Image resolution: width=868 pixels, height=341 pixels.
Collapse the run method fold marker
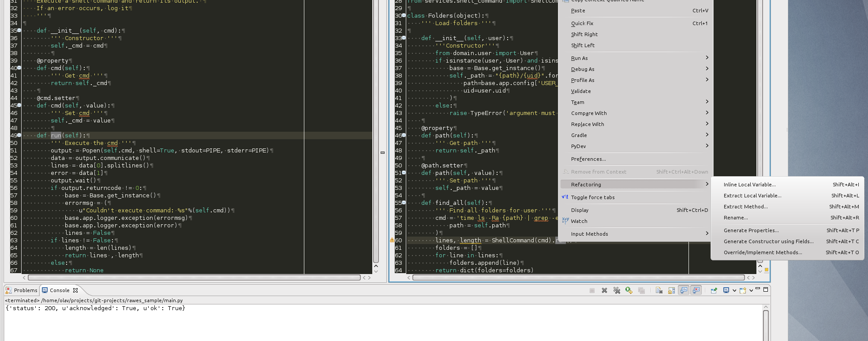[19, 135]
